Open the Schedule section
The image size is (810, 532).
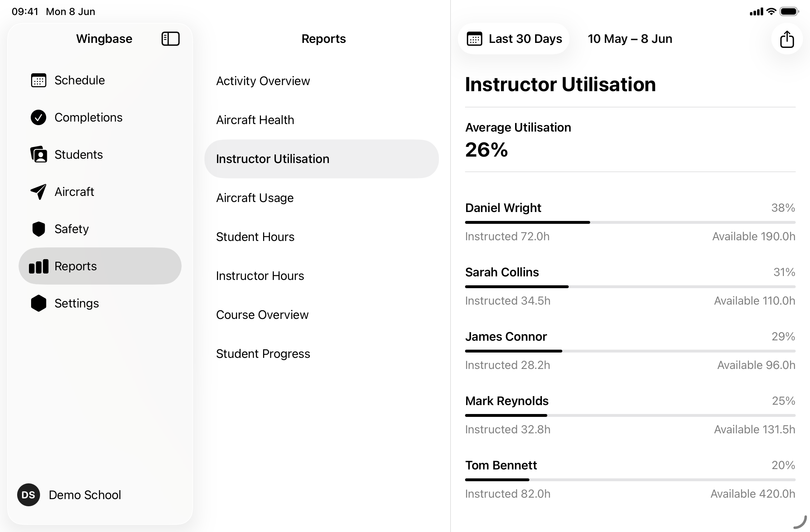[x=100, y=80]
